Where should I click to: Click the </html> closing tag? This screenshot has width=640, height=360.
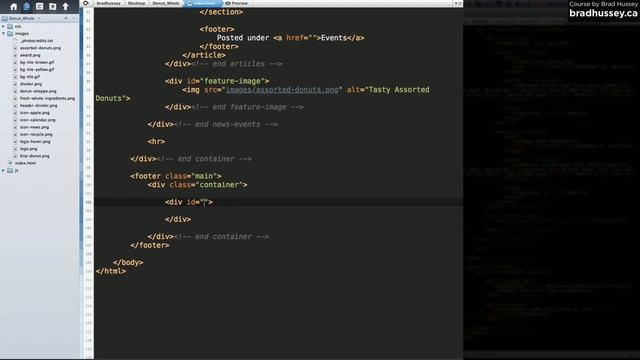coord(111,271)
